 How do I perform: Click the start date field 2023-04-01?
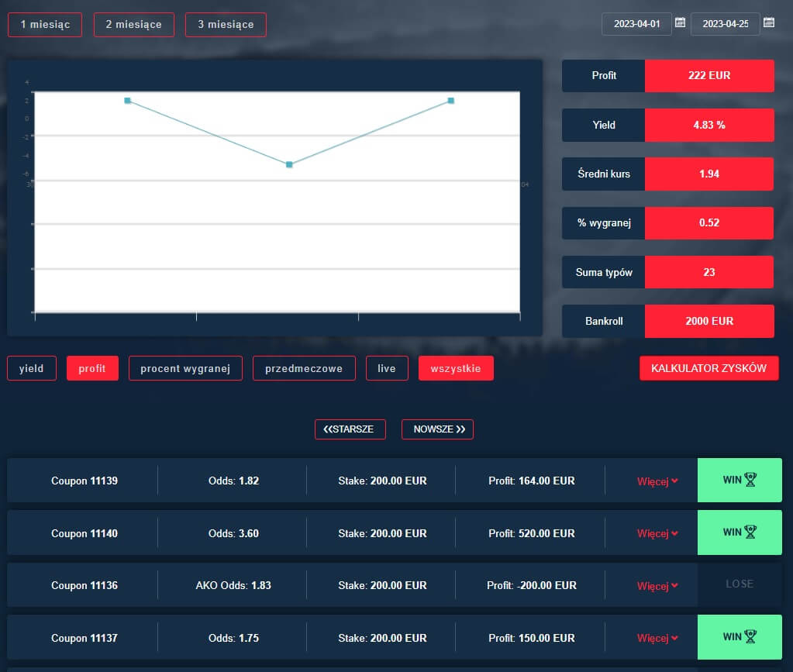pos(636,24)
